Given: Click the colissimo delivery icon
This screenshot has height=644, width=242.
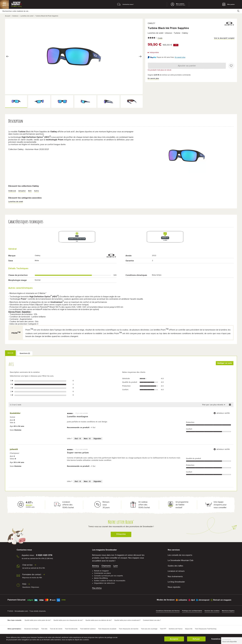Looking at the screenshot, I should tap(177, 600).
